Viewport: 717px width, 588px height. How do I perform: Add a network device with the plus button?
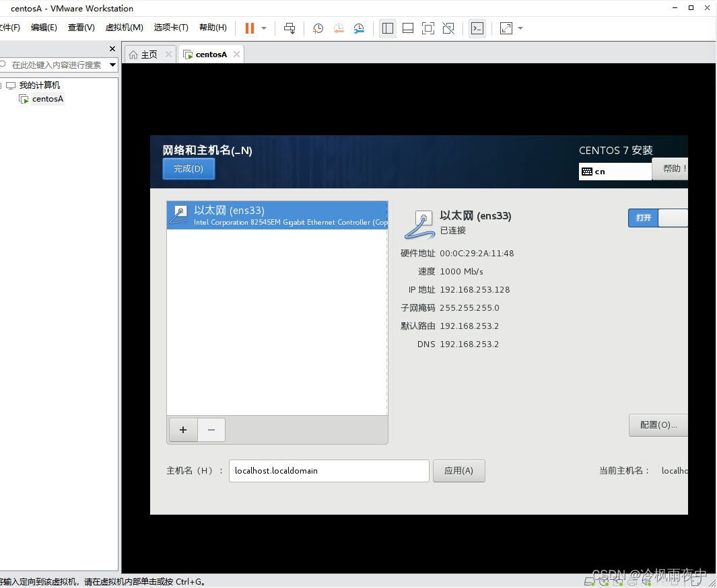tap(183, 430)
